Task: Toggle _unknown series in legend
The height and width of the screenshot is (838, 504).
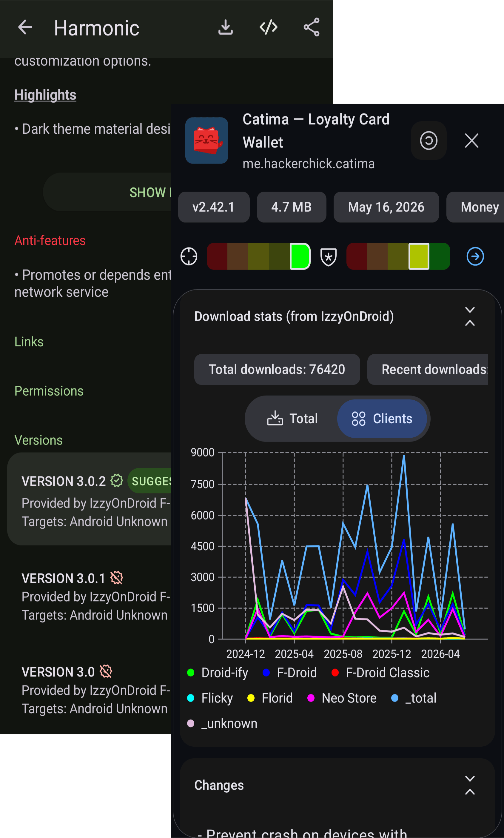Action: (x=222, y=724)
